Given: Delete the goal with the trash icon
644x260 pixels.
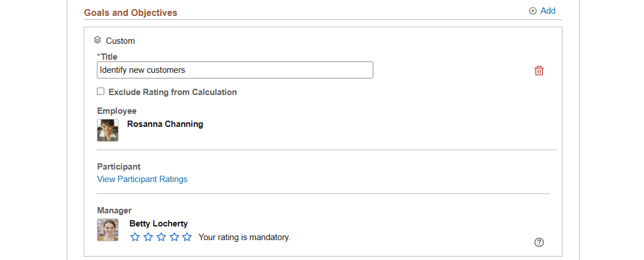Looking at the screenshot, I should pos(539,71).
